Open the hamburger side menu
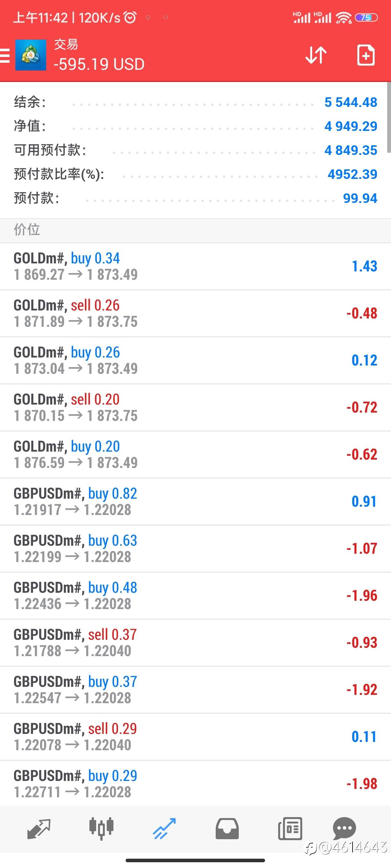Image resolution: width=391 pixels, height=868 pixels. [x=5, y=55]
